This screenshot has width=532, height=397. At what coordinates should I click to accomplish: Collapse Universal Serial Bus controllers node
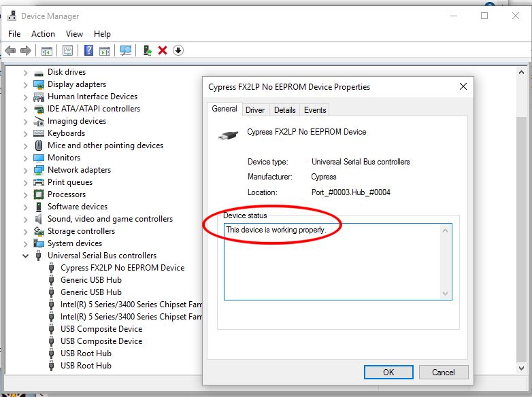point(25,256)
